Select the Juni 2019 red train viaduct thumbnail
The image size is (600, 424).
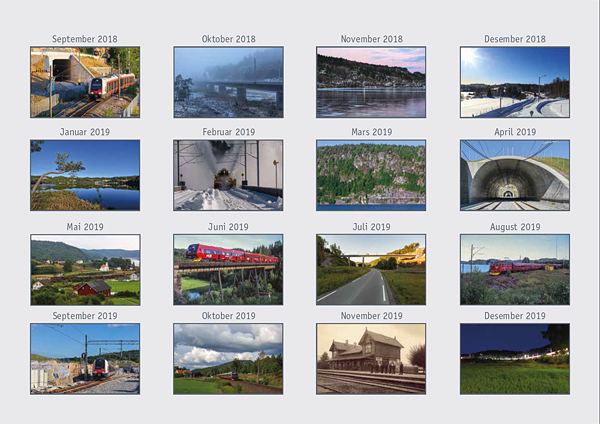coord(228,270)
